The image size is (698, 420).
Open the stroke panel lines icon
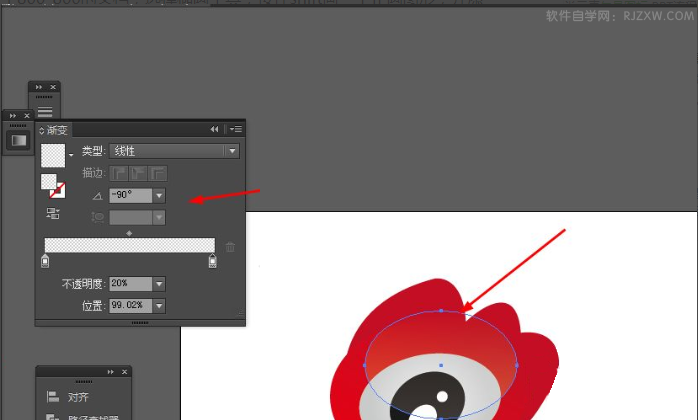45,111
